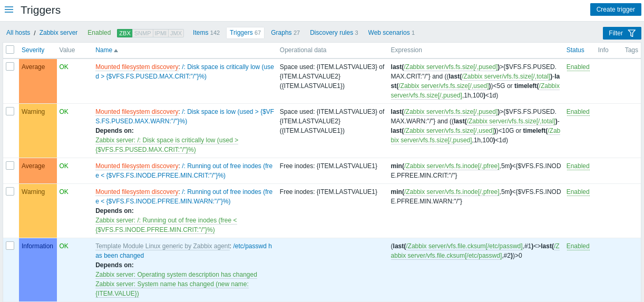644x302 pixels.
Task: Open first vfs.fs.size[/,pused] item in disk-space Warning row
Action: pos(451,112)
